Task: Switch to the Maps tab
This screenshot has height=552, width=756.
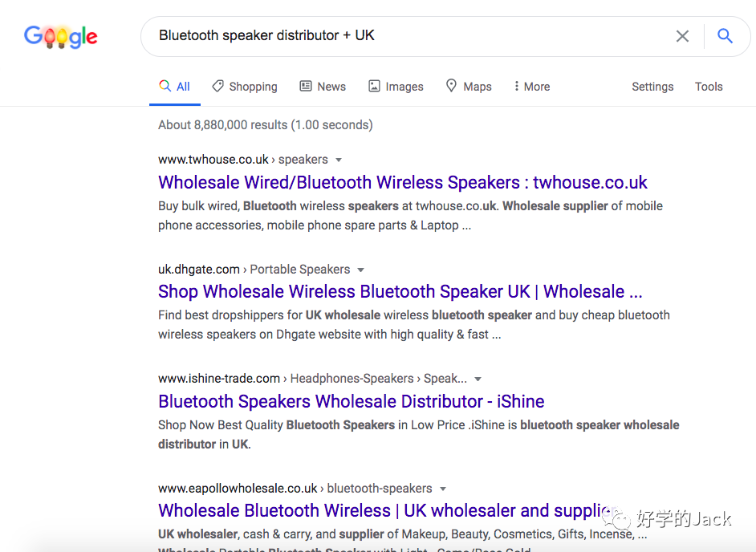Action: point(469,87)
